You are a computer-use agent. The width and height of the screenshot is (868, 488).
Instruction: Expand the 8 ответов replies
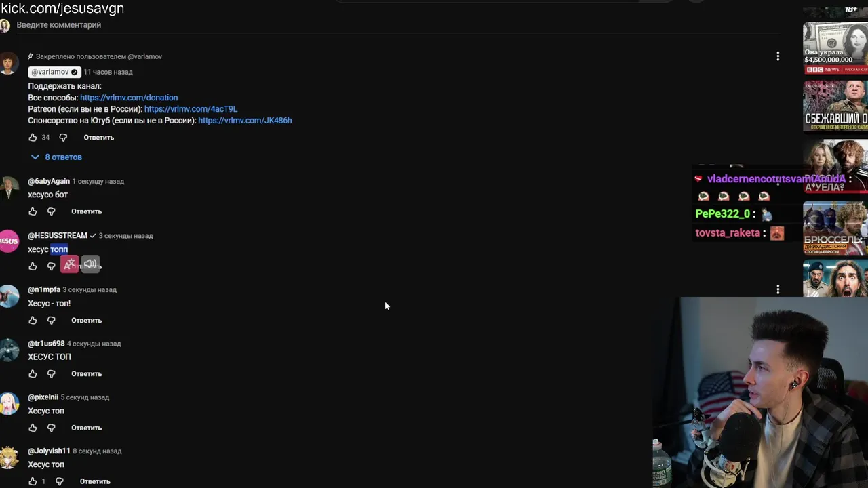pos(56,157)
